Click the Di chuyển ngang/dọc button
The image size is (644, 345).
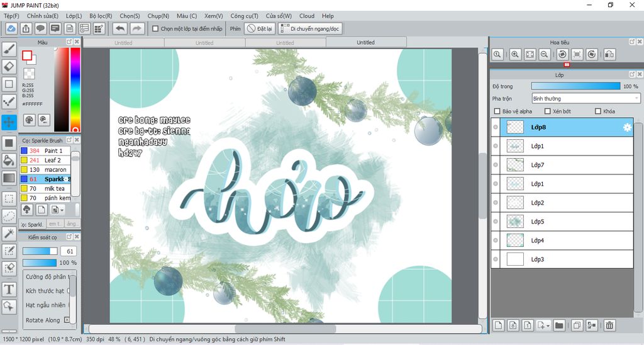[x=311, y=29]
